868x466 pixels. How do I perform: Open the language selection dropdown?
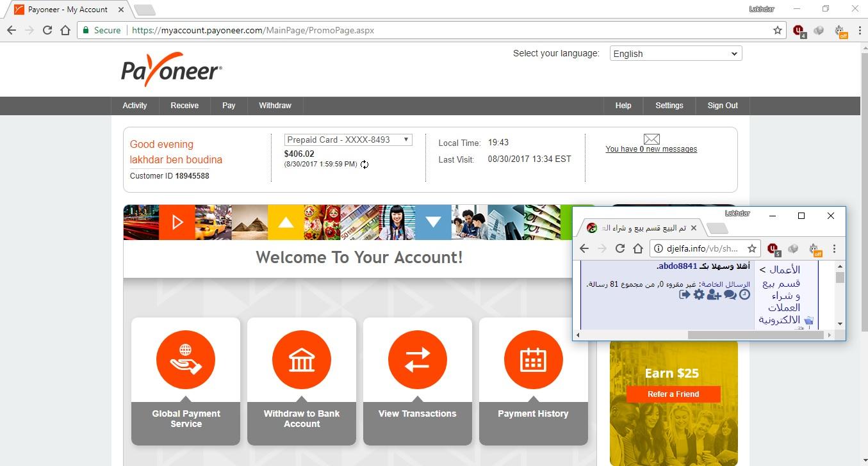pos(676,54)
